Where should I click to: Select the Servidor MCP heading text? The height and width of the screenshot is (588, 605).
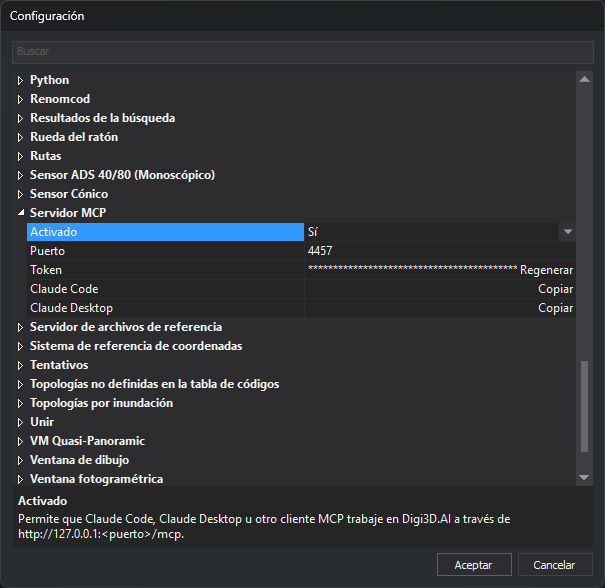(68, 213)
